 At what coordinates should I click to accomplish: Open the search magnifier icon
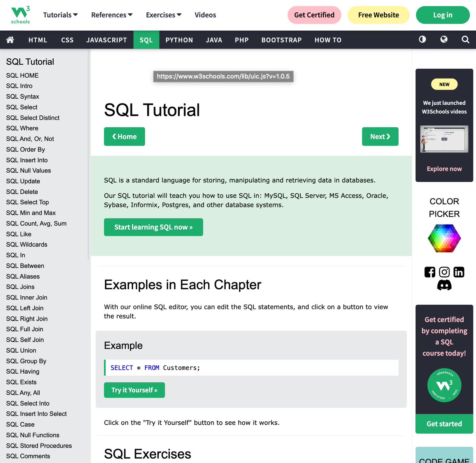pyautogui.click(x=465, y=39)
